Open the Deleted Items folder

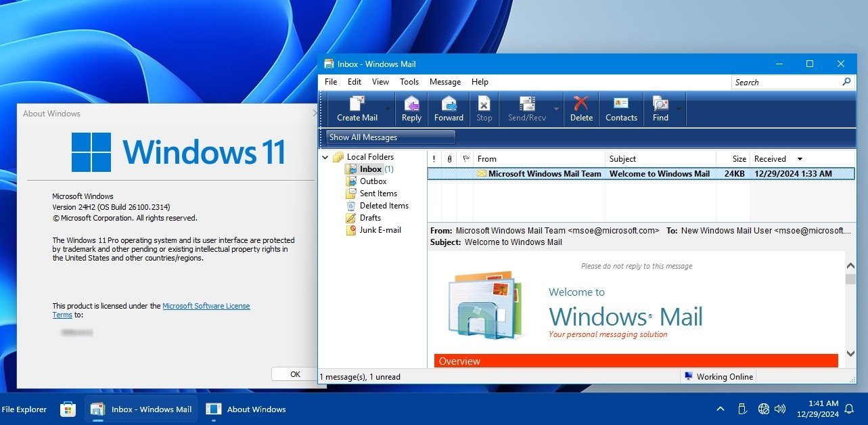(384, 206)
